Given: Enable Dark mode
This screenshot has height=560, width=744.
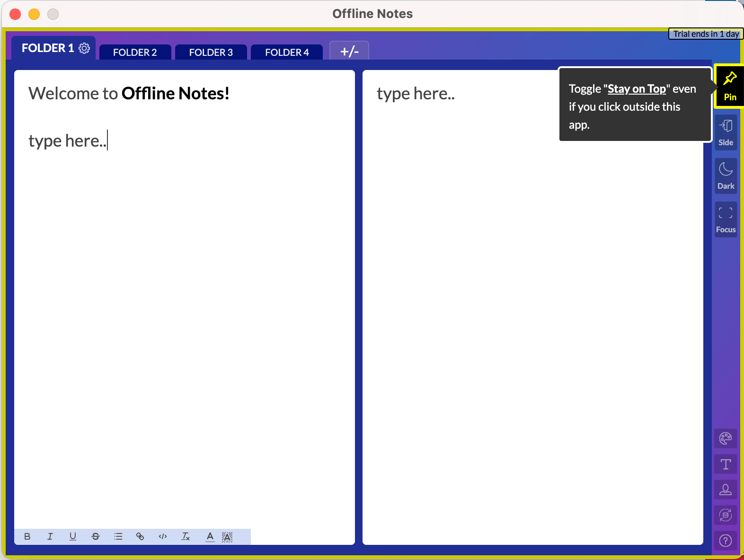Looking at the screenshot, I should point(726,176).
